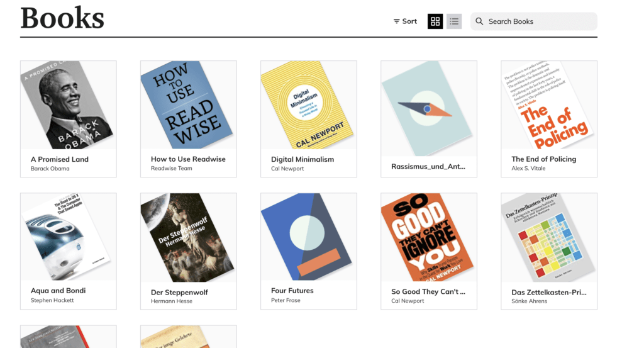Screen dimensions: 644x348
Task: Click author name "Stephen Hackett"
Action: [52, 300]
